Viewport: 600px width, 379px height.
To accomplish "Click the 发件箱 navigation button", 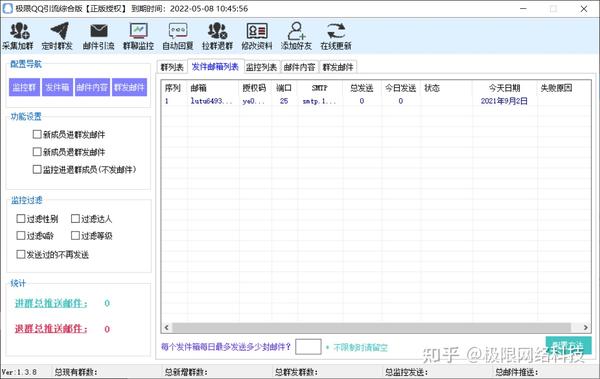I will [x=57, y=87].
